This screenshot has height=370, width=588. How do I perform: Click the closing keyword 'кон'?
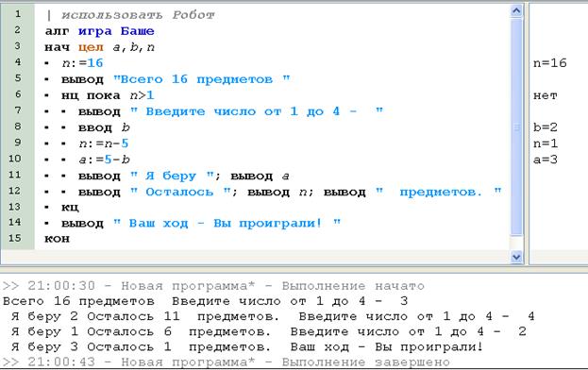[x=57, y=239]
